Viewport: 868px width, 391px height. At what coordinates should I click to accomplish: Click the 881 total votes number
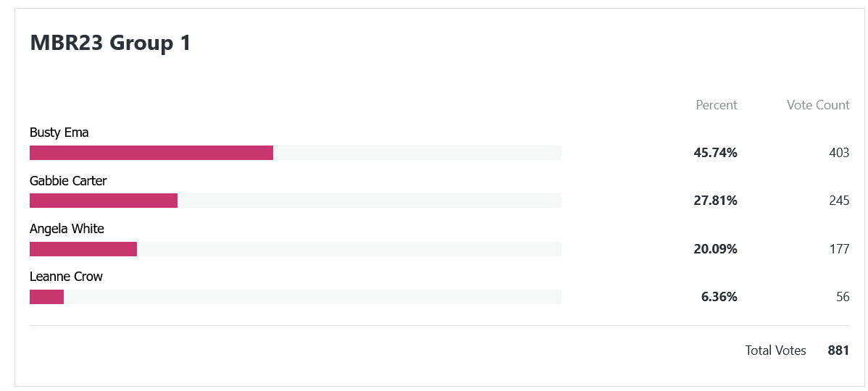[x=839, y=350]
